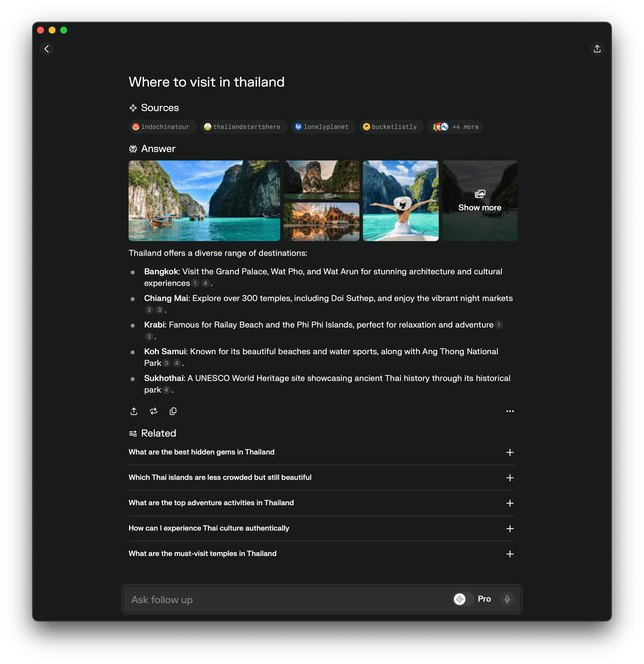Open the large longtail boat beach image

point(204,201)
